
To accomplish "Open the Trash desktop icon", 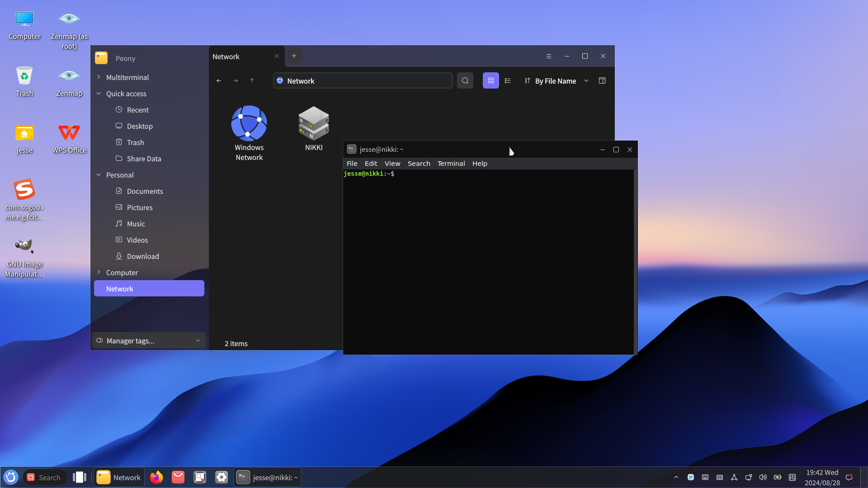I will point(24,82).
